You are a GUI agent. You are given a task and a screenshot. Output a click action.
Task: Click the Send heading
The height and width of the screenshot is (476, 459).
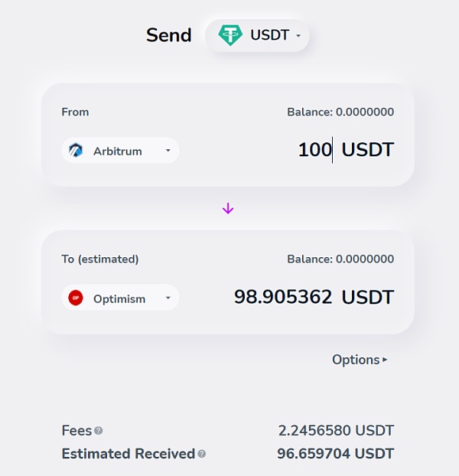(x=169, y=35)
